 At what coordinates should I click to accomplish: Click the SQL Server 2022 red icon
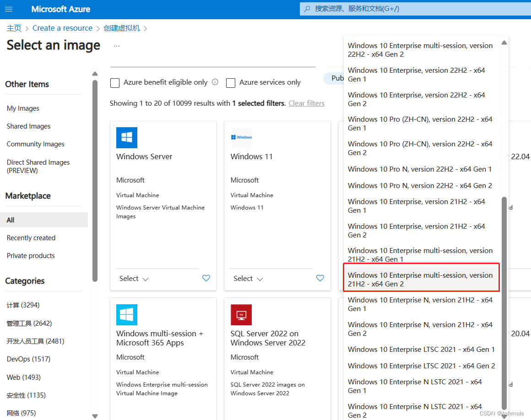coord(241,315)
